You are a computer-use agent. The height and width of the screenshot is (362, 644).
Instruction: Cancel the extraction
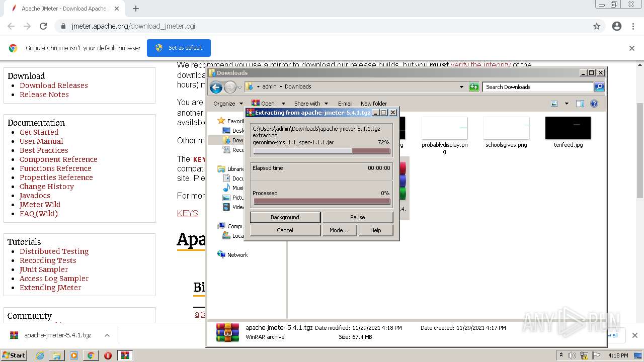[x=285, y=230]
